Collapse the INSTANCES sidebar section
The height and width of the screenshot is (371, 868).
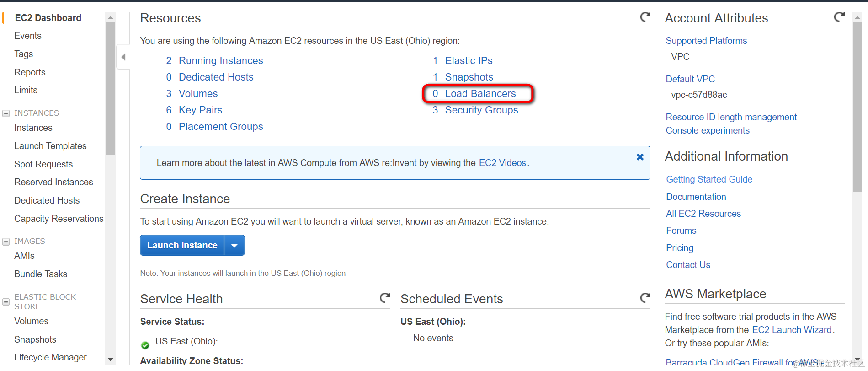[x=6, y=113]
